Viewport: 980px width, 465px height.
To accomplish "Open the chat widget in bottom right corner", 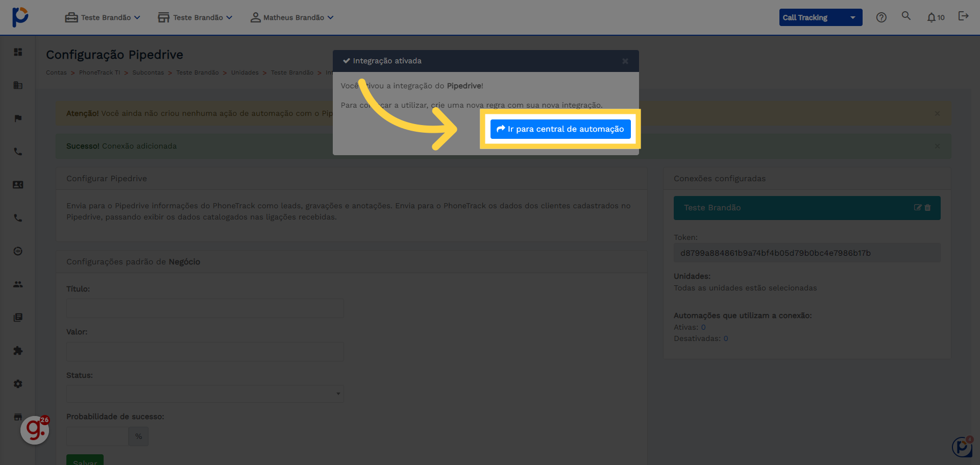I will [x=963, y=447].
